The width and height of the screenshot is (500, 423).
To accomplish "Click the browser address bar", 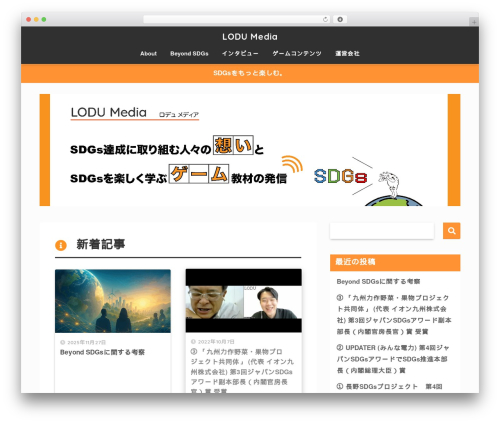I will tap(237, 19).
